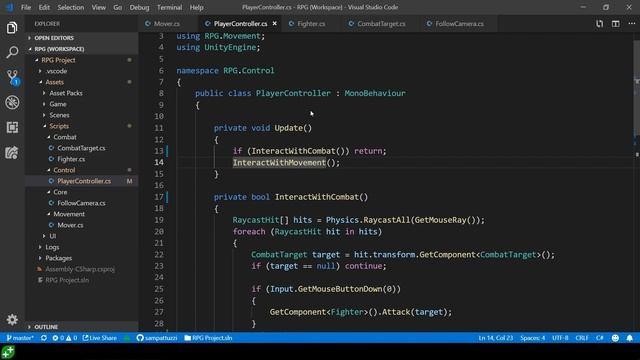Expand the Packages folder

click(x=82, y=258)
